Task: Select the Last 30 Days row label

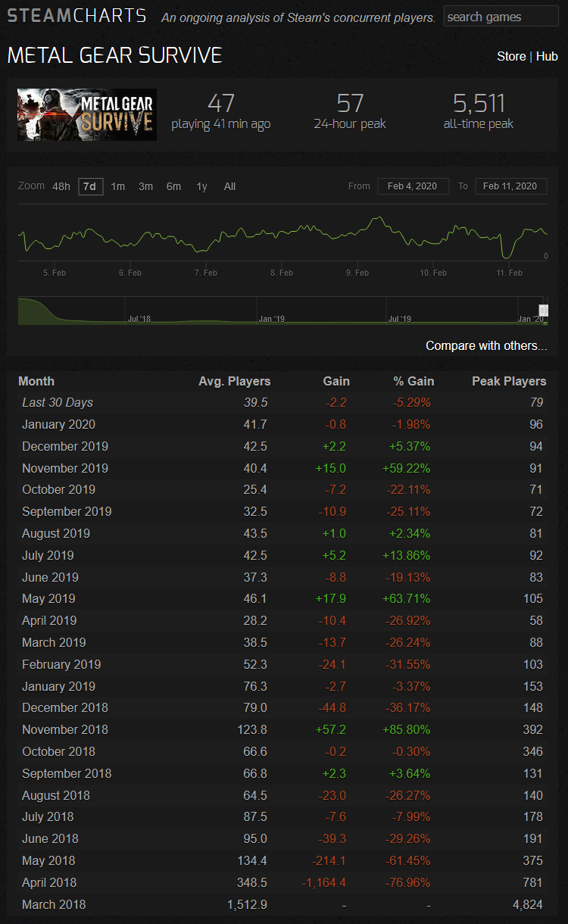Action: [58, 403]
